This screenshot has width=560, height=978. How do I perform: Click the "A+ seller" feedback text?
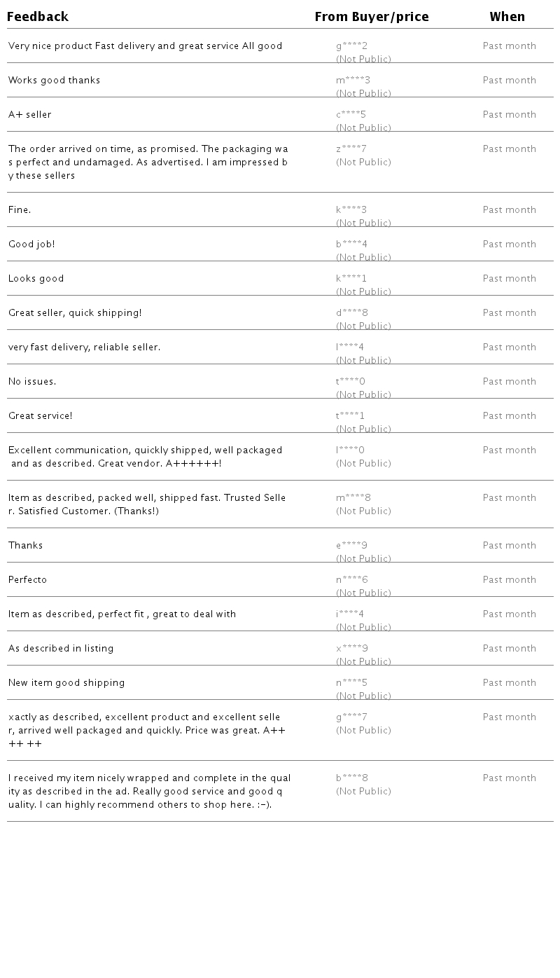point(29,115)
